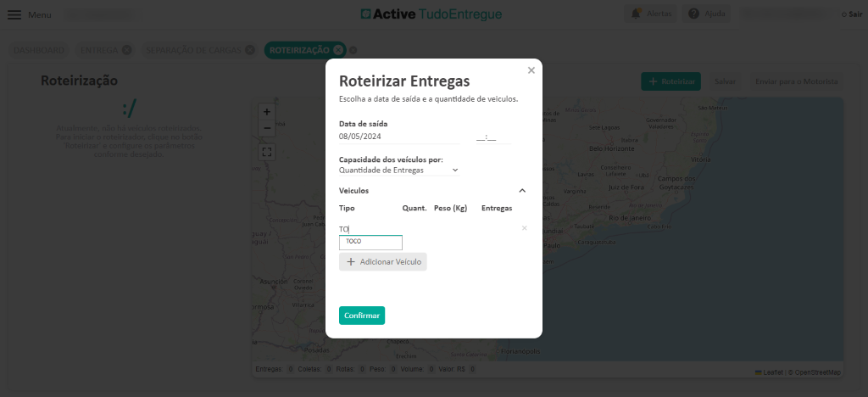
Task: Open Capacidade dos veículos dropdown
Action: (x=399, y=170)
